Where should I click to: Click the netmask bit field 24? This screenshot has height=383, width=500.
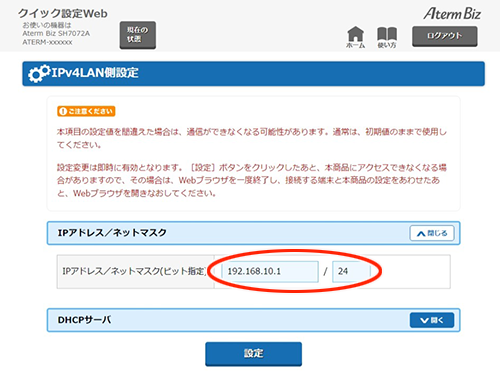pyautogui.click(x=351, y=271)
